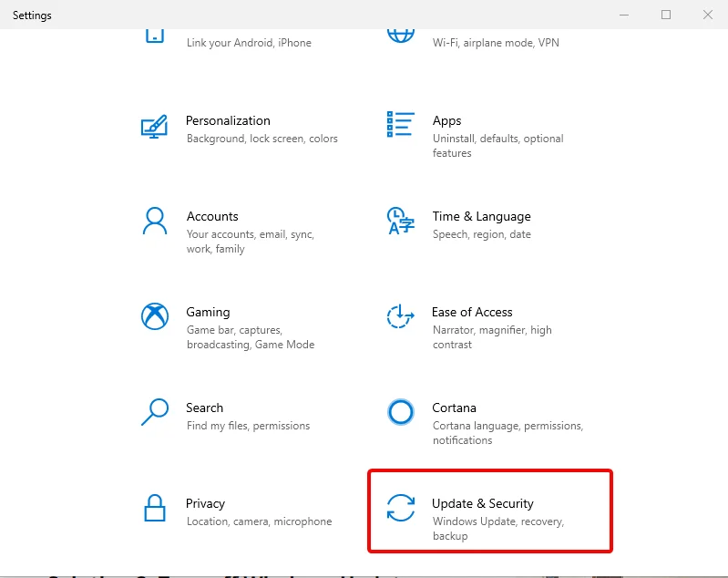The width and height of the screenshot is (728, 578).
Task: Maximize the Settings window
Action: 666,15
